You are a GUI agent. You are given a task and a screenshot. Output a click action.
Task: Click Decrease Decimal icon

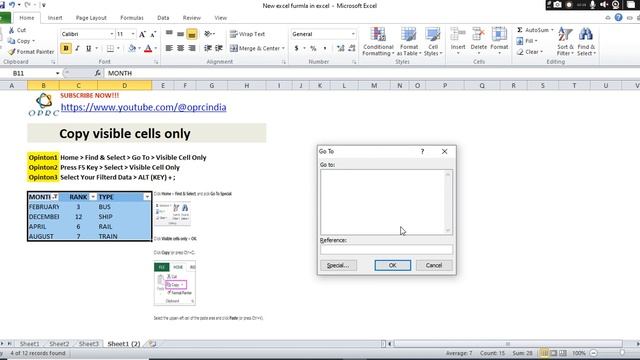pos(352,48)
